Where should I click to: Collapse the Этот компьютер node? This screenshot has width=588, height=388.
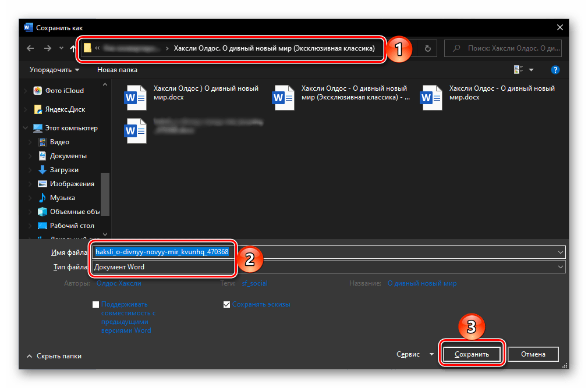point(26,128)
